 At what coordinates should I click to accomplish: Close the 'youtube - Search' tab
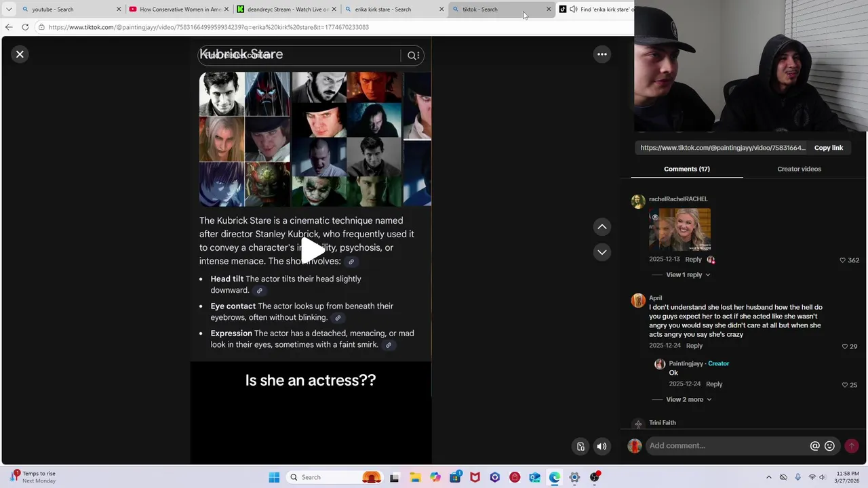(x=119, y=9)
